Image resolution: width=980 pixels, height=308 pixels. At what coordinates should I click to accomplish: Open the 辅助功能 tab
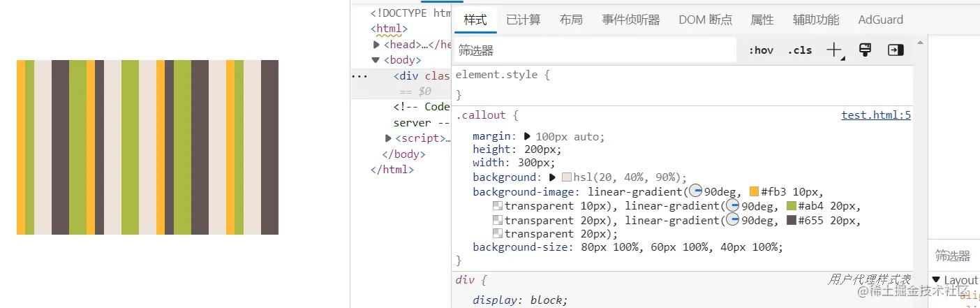pyautogui.click(x=816, y=20)
